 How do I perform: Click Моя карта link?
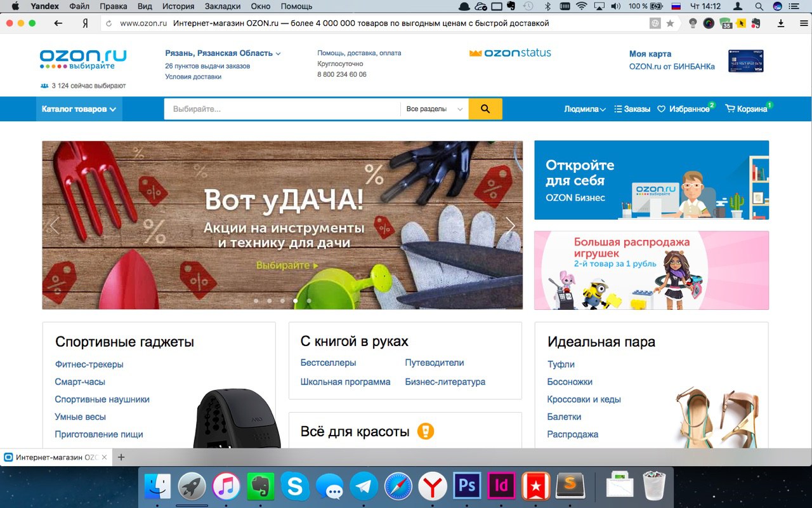tap(650, 54)
